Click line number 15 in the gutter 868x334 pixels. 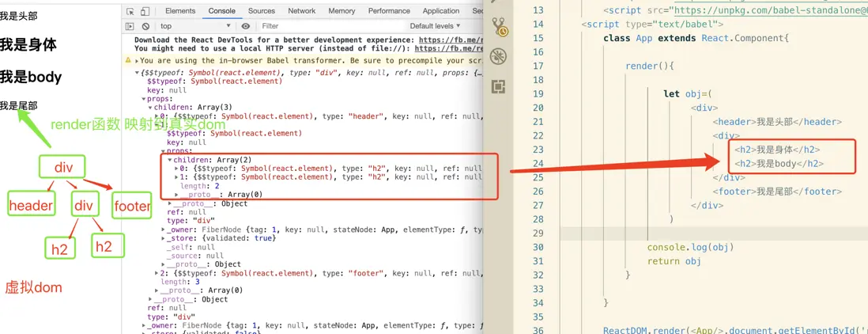(x=538, y=38)
